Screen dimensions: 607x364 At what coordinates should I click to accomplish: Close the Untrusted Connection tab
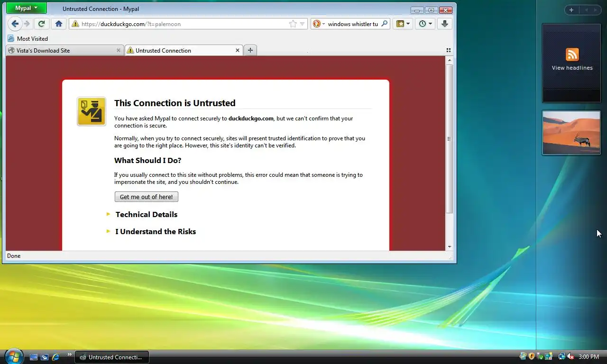[x=238, y=50]
